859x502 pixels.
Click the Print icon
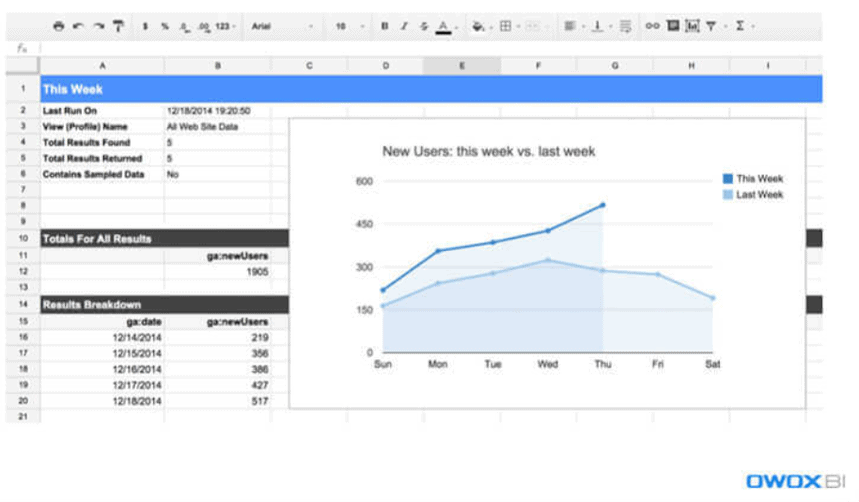59,26
